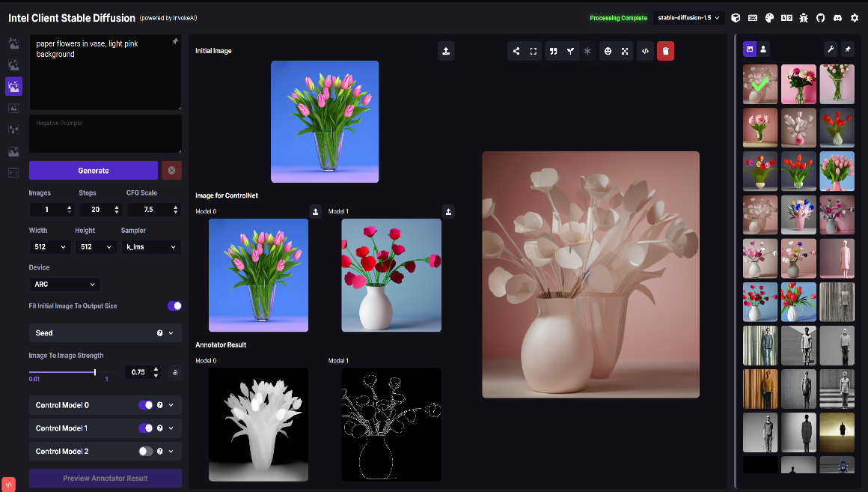Click the Steps stepper arrows
The height and width of the screenshot is (492, 868).
point(117,210)
